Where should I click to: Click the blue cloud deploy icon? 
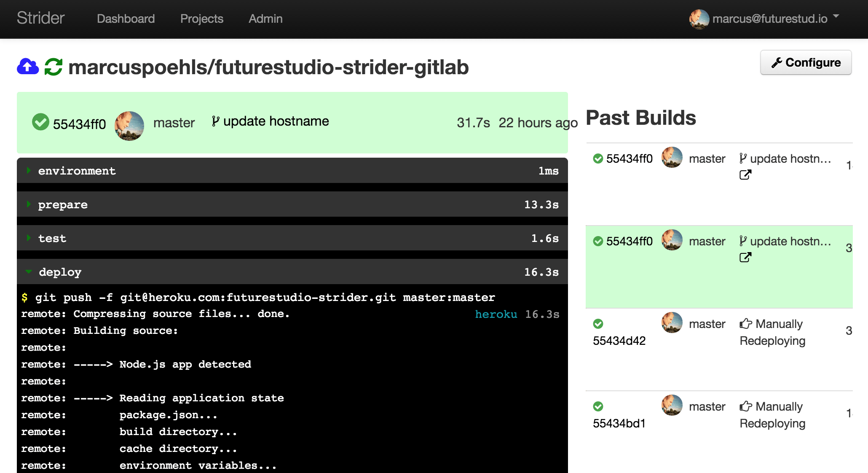(28, 67)
